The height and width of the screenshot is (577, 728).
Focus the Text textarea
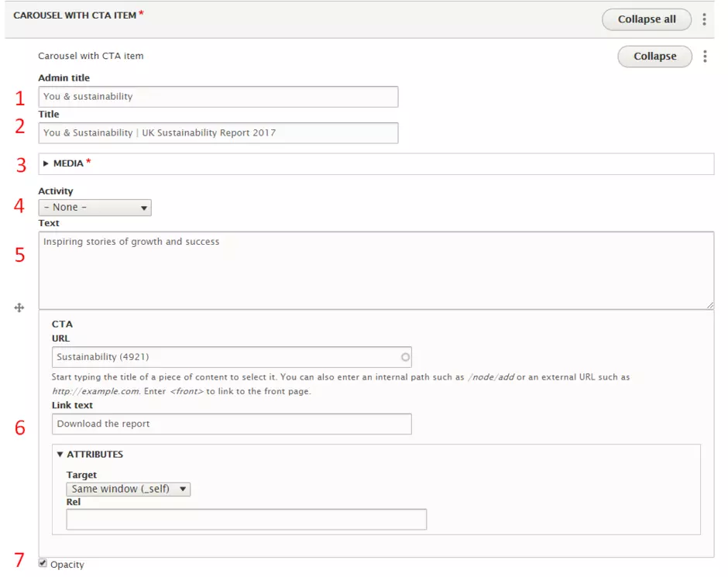[376, 271]
